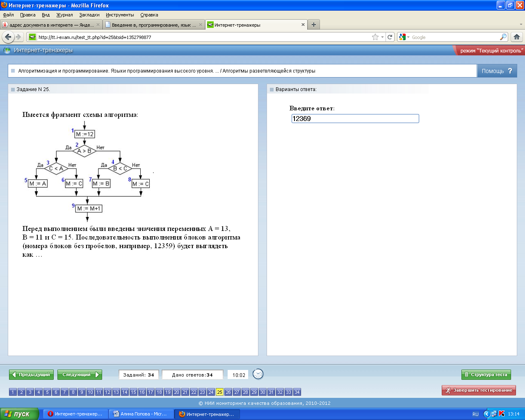This screenshot has width=525, height=420.
Task: Click the Kaspersky tray icon
Action: click(x=502, y=414)
